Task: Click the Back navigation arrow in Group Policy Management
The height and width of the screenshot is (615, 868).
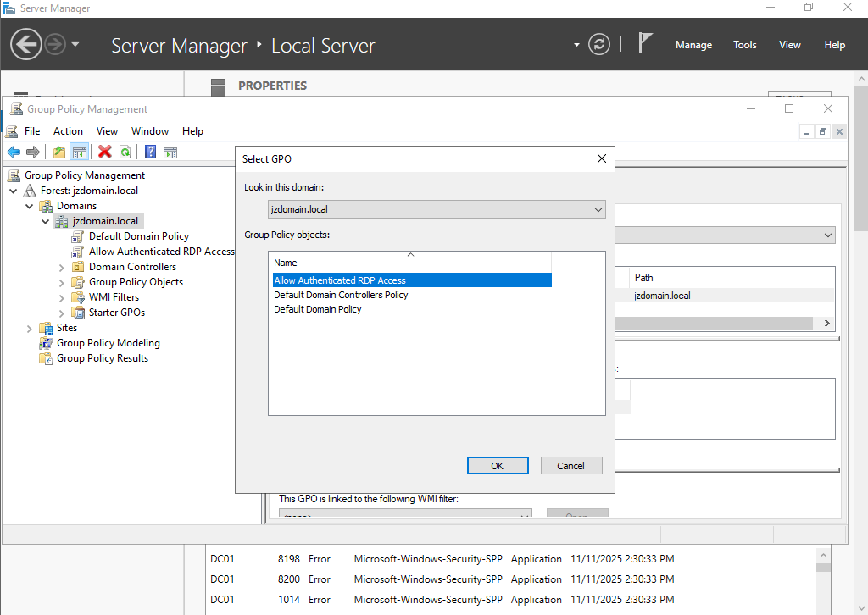Action: point(14,152)
